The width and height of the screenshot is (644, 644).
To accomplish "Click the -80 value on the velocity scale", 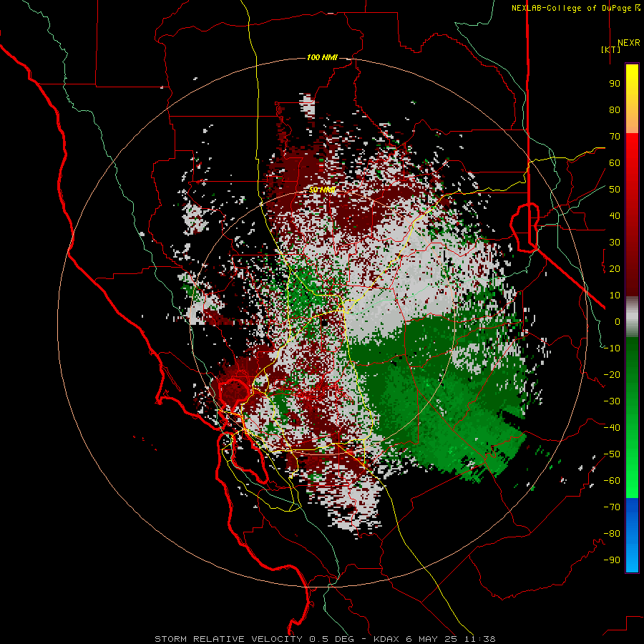I will (x=612, y=534).
